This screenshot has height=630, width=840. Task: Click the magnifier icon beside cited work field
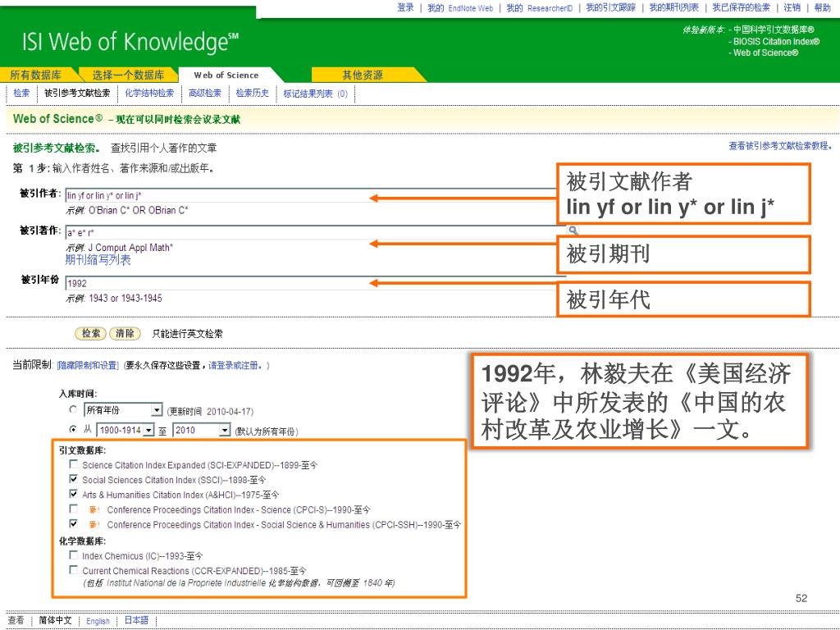[x=573, y=231]
